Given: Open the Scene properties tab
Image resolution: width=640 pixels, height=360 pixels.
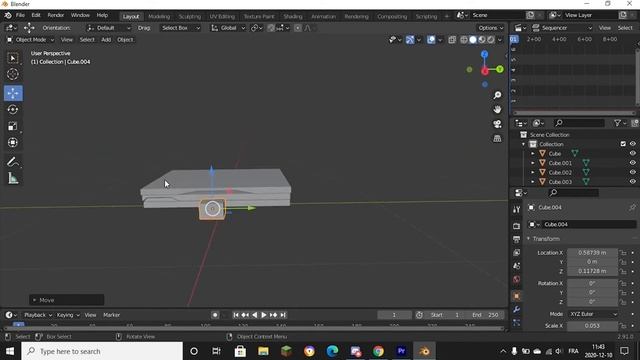Looking at the screenshot, I should 516,266.
